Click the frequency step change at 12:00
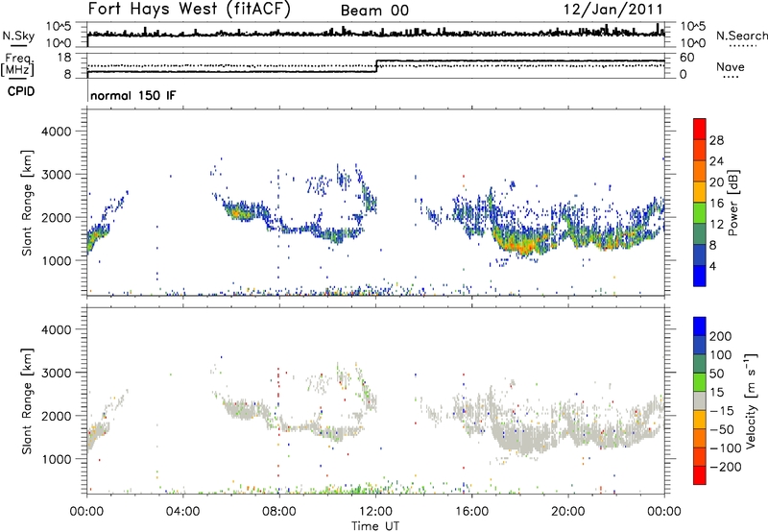 pyautogui.click(x=376, y=66)
